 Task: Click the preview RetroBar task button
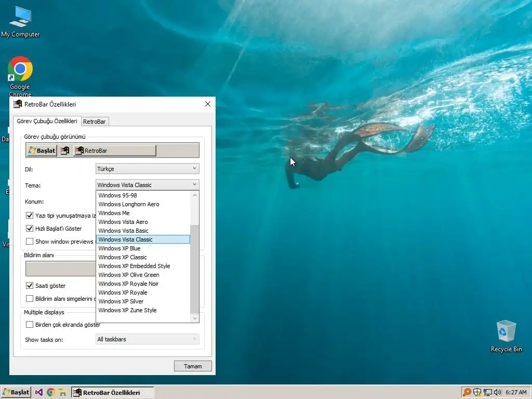pos(115,151)
